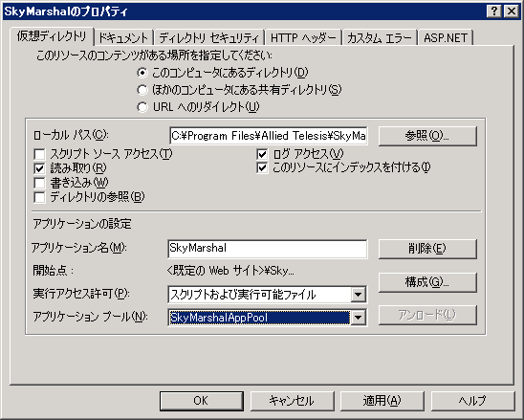The height and width of the screenshot is (420, 524).
Task: Switch to the ASP.NET tab
Action: point(446,37)
